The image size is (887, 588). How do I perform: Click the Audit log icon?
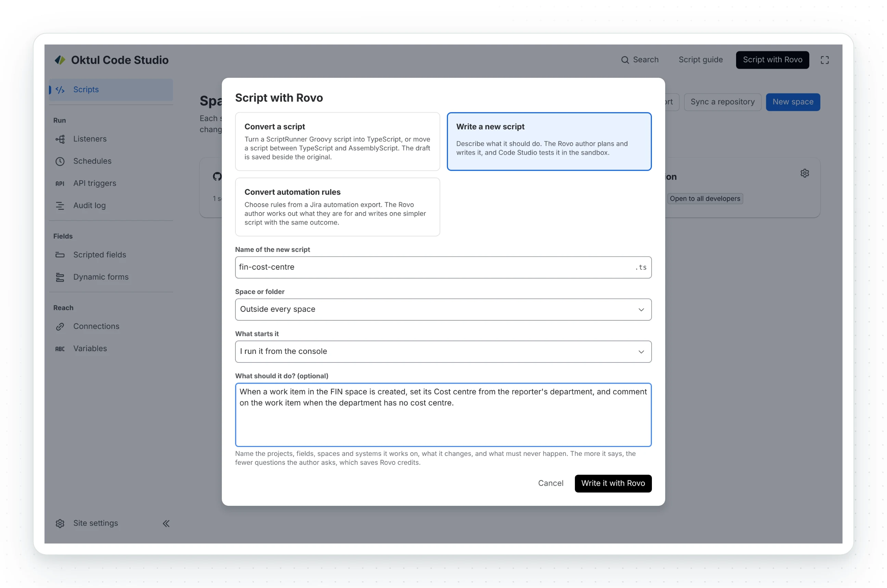(60, 205)
